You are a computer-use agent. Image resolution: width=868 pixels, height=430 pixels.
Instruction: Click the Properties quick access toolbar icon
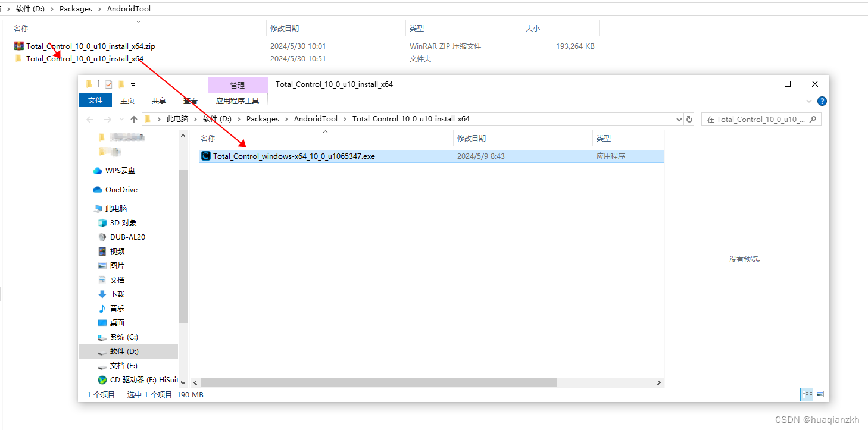coord(108,84)
